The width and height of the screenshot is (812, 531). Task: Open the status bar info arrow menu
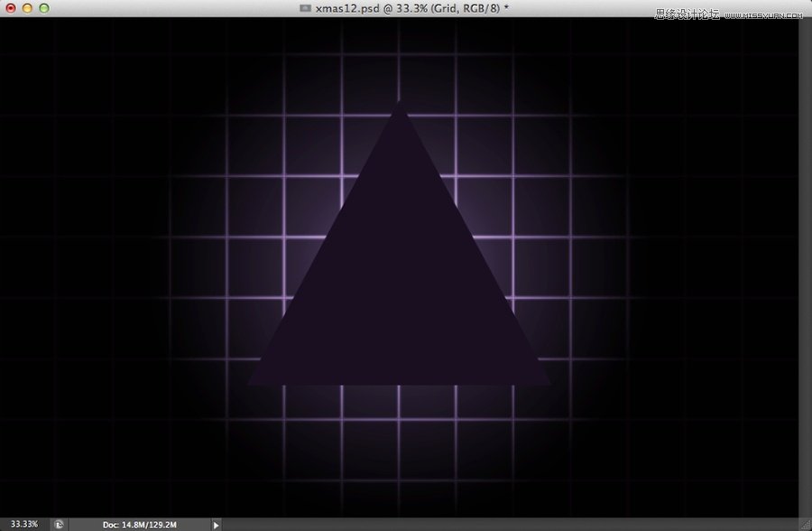[216, 525]
